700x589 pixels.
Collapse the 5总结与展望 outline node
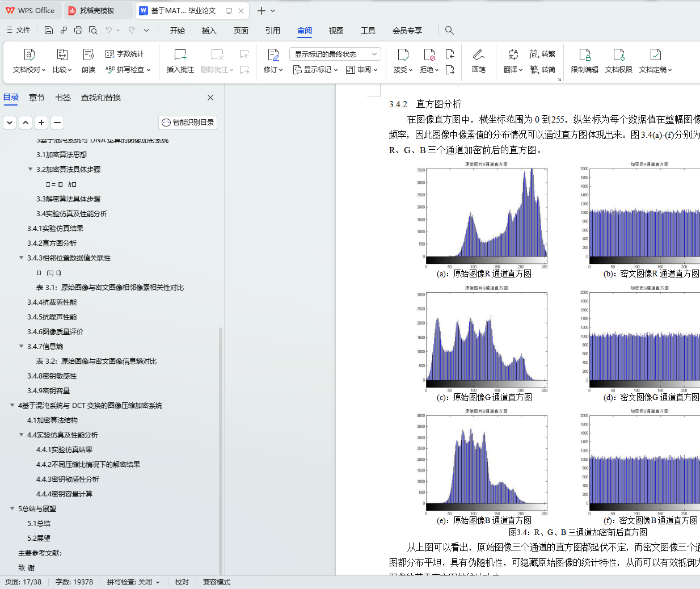[12, 508]
